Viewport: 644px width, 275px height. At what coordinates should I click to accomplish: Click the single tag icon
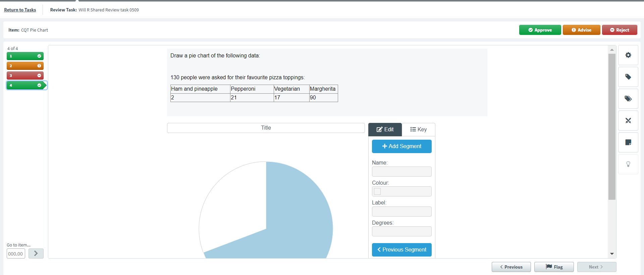628,77
